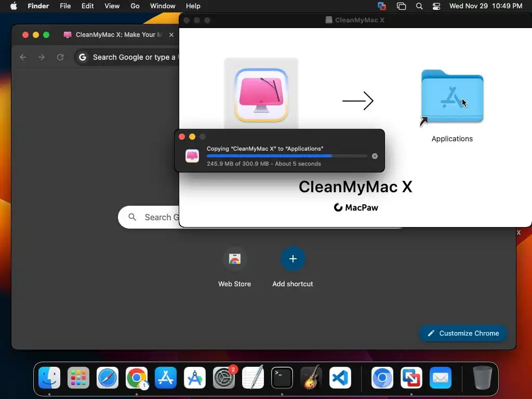Open Control Center in menu bar

click(436, 6)
